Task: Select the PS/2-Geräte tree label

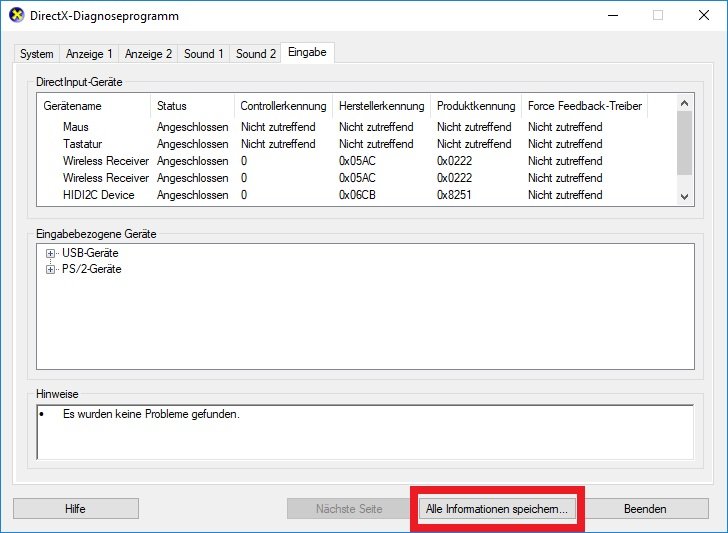Action: coord(91,269)
